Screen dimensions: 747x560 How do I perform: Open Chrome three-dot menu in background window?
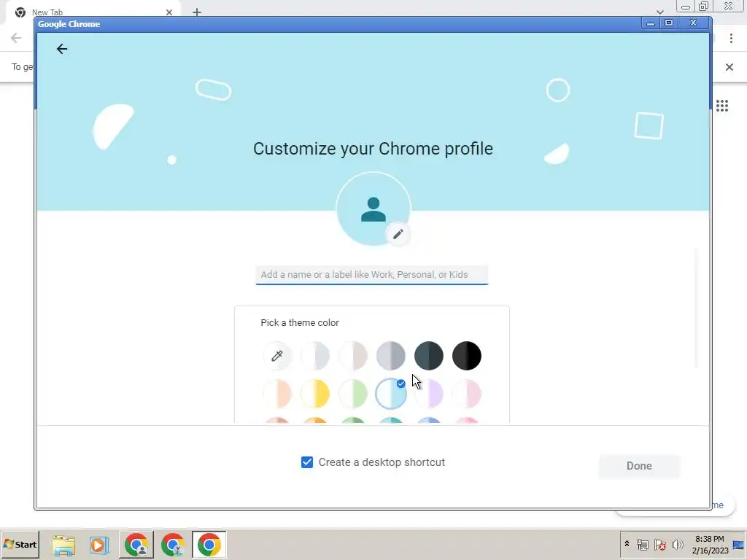[731, 38]
